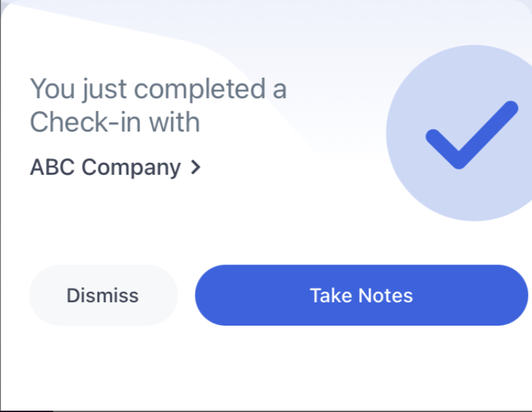Select the 'Company' word in the company link
Viewport: 532px width, 412px height.
point(131,168)
